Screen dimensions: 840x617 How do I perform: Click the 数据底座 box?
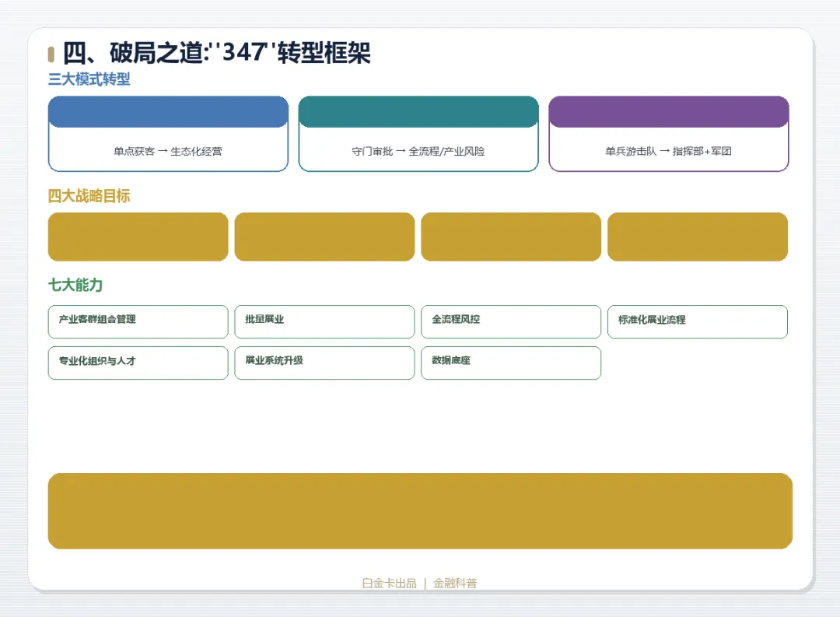(511, 363)
